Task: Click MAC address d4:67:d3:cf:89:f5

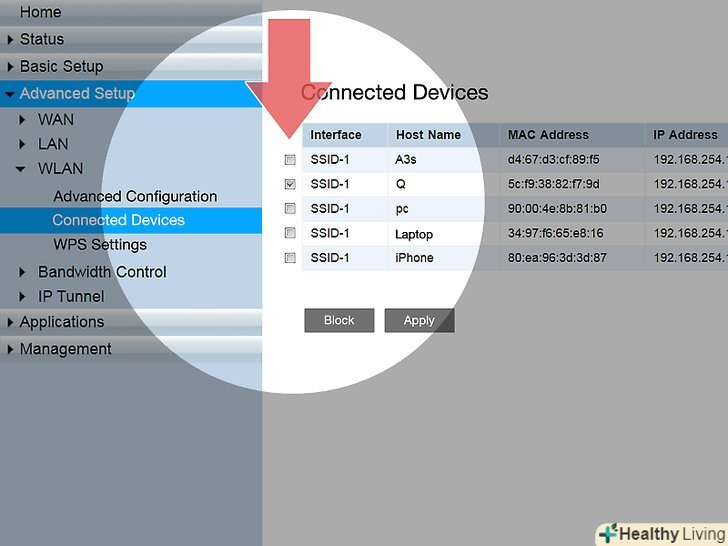Action: [553, 160]
